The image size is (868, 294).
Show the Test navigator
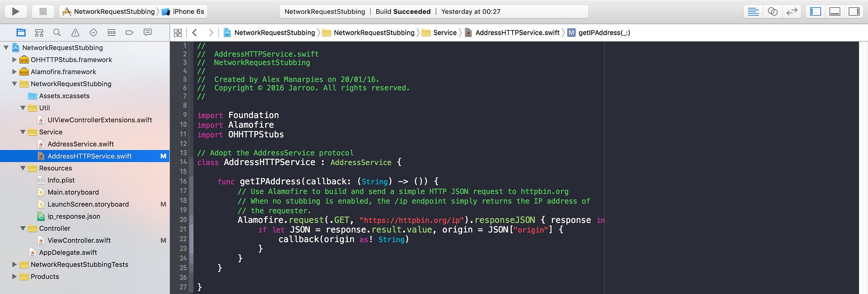pos(93,33)
